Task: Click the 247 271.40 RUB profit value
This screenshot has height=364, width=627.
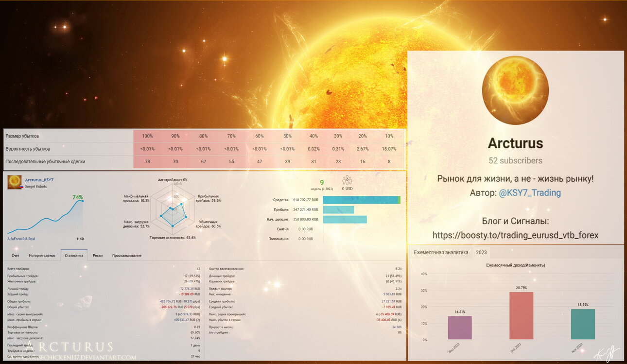Action: click(306, 209)
